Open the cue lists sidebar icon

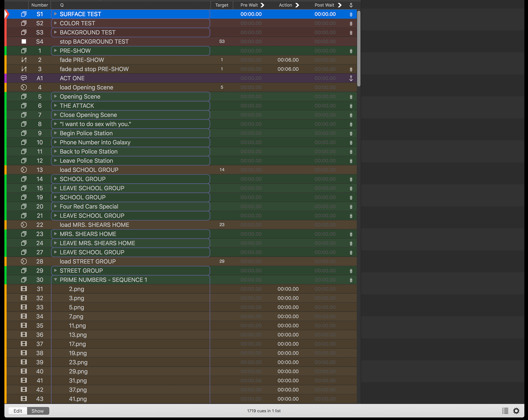(505, 411)
